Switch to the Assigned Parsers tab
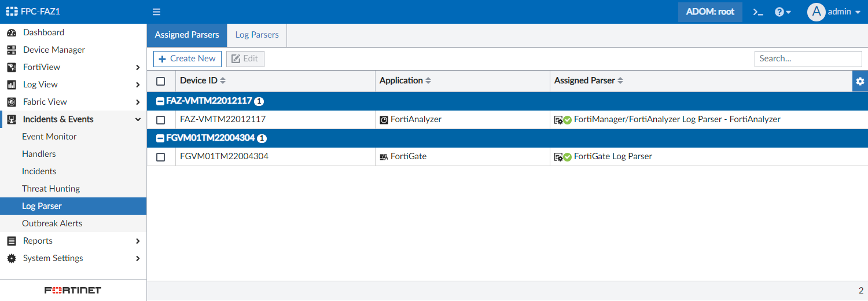Viewport: 868px width, 301px height. [187, 35]
